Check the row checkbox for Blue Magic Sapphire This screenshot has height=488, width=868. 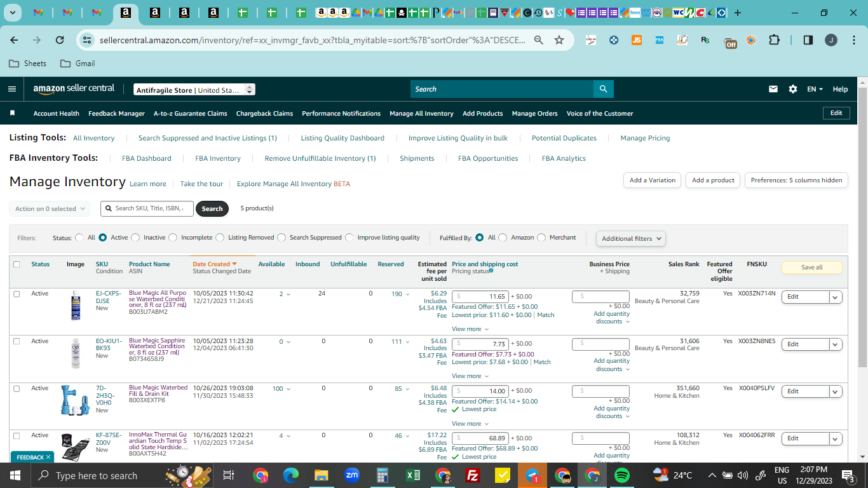coord(17,341)
